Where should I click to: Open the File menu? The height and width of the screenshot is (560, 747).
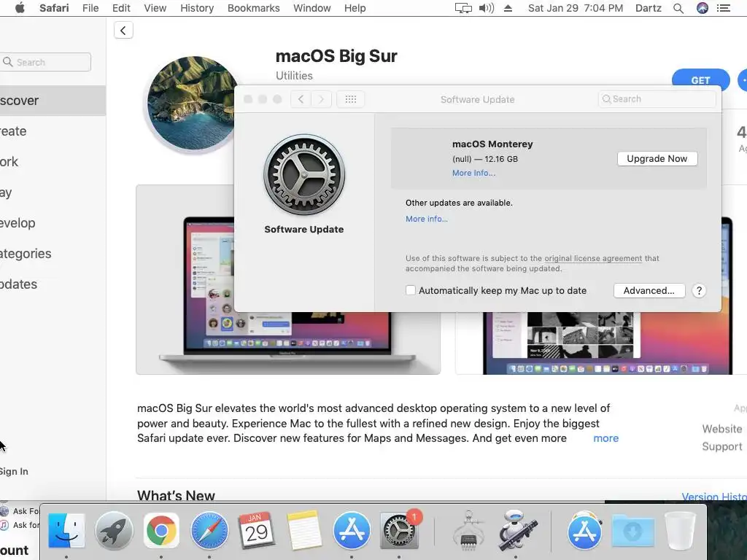pyautogui.click(x=90, y=8)
